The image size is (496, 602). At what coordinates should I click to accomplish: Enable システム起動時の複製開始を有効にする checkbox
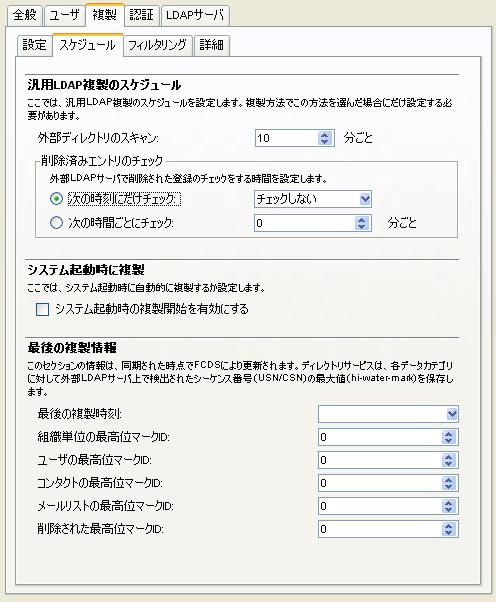(x=42, y=309)
